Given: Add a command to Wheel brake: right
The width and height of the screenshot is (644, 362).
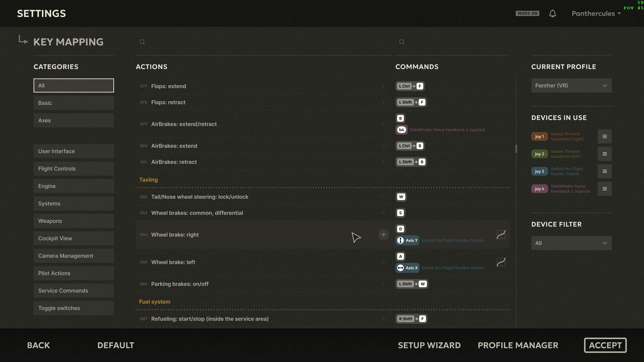Looking at the screenshot, I should 384,235.
